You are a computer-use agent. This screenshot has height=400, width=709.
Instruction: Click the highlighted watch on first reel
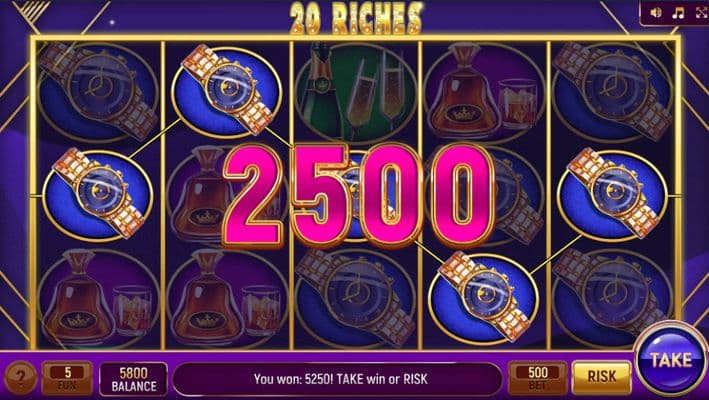[x=98, y=194]
